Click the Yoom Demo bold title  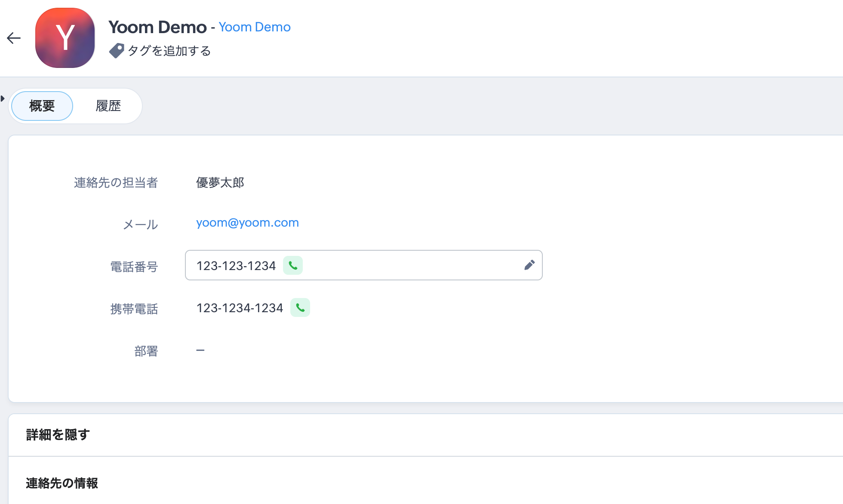coord(157,27)
